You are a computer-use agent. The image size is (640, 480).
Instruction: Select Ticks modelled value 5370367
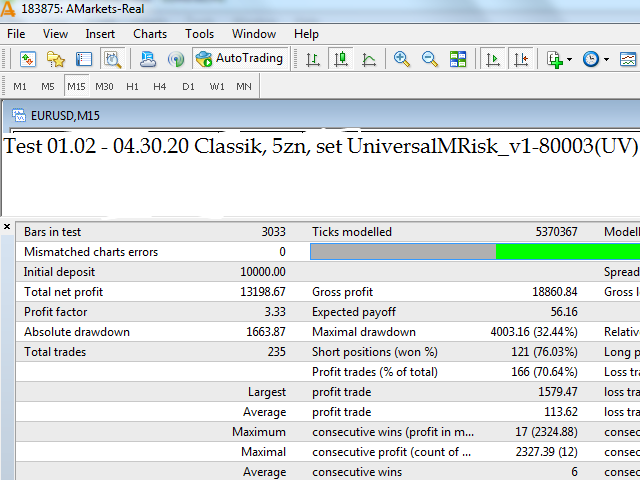(x=556, y=232)
